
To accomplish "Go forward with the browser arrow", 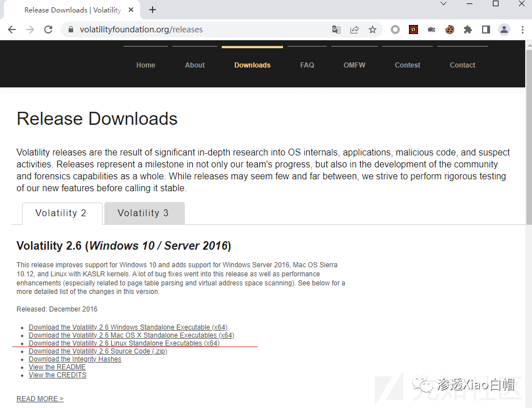I will coord(30,30).
